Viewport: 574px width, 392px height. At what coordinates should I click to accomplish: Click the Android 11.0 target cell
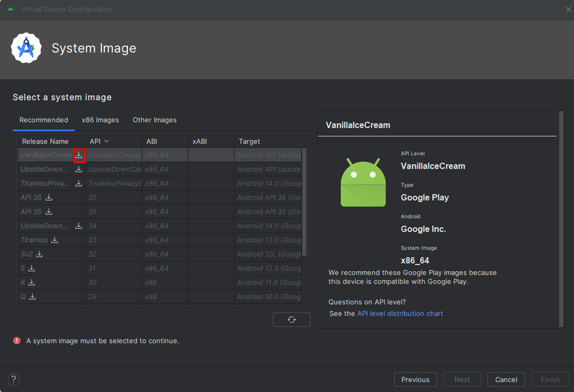[268, 283]
